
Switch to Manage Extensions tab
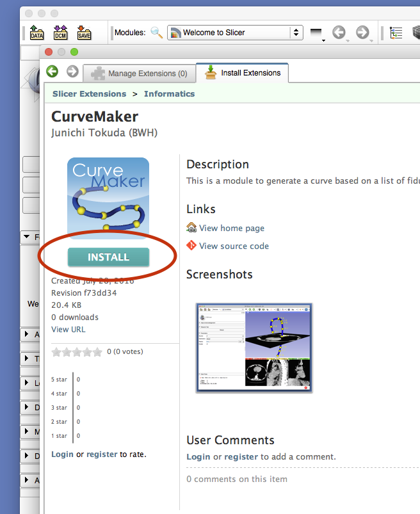(139, 74)
